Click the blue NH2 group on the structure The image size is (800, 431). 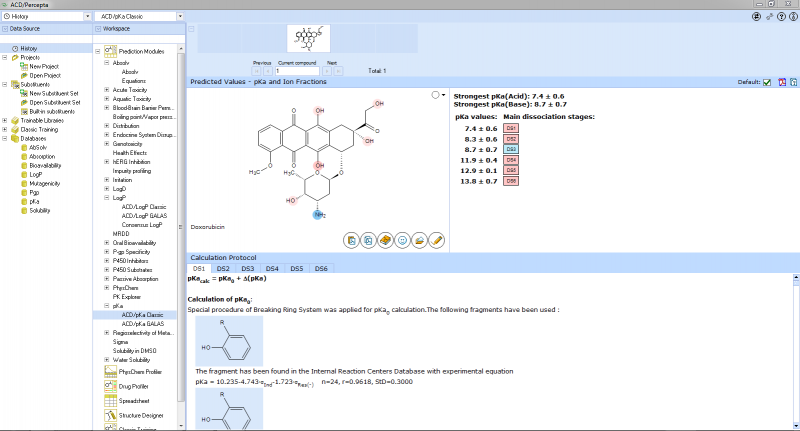tap(319, 215)
